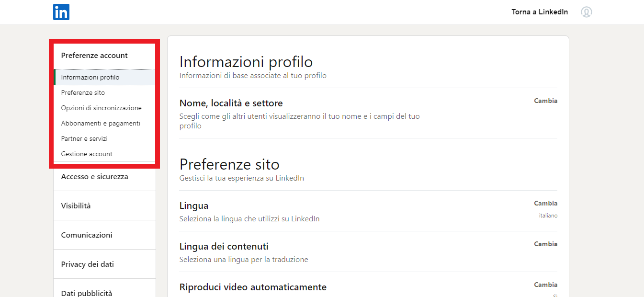Open the profile icon in top right corner
This screenshot has width=644, height=297.
(x=587, y=12)
